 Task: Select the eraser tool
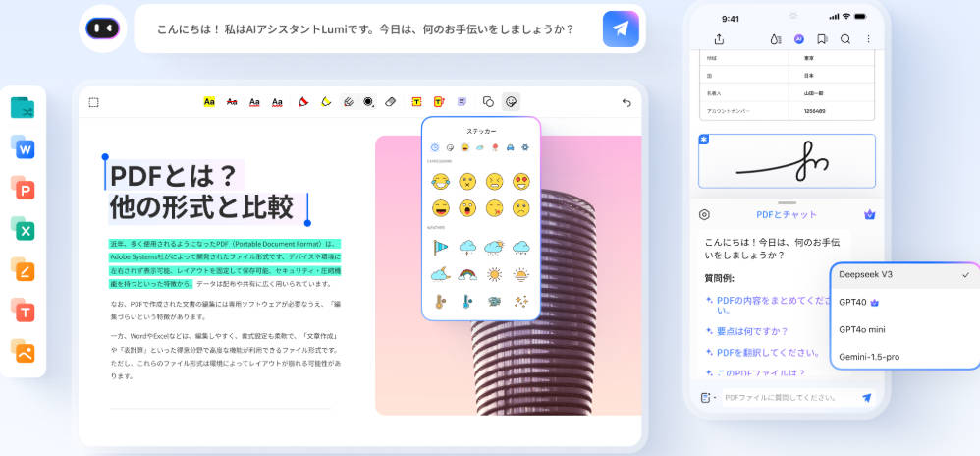[x=391, y=101]
